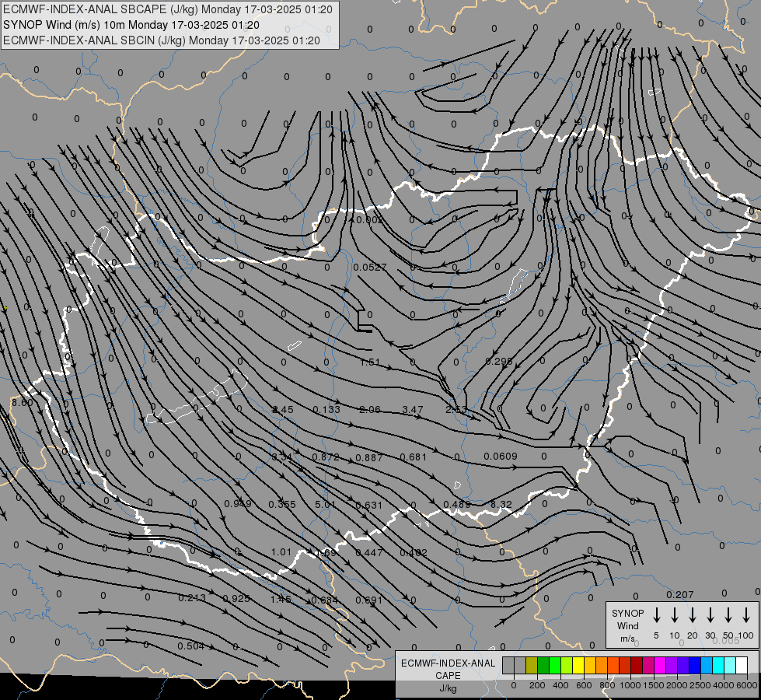Select the 3.47 map value
761x700 pixels.
click(x=413, y=410)
